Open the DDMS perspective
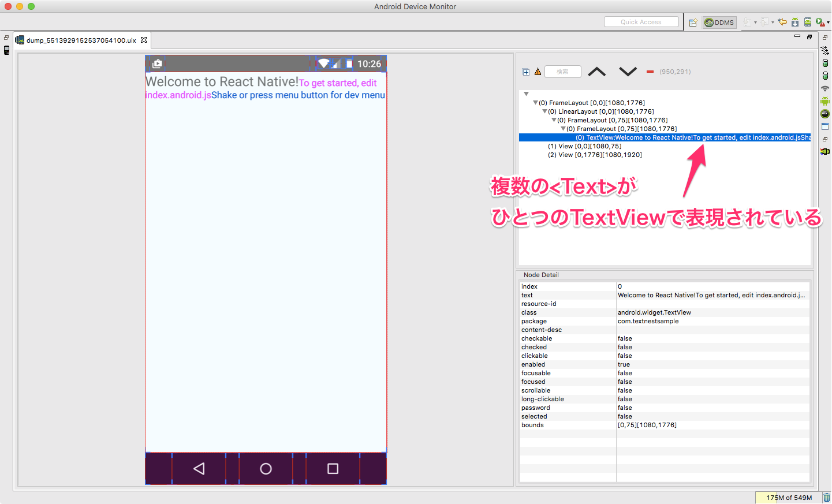The width and height of the screenshot is (832, 504). (x=719, y=23)
